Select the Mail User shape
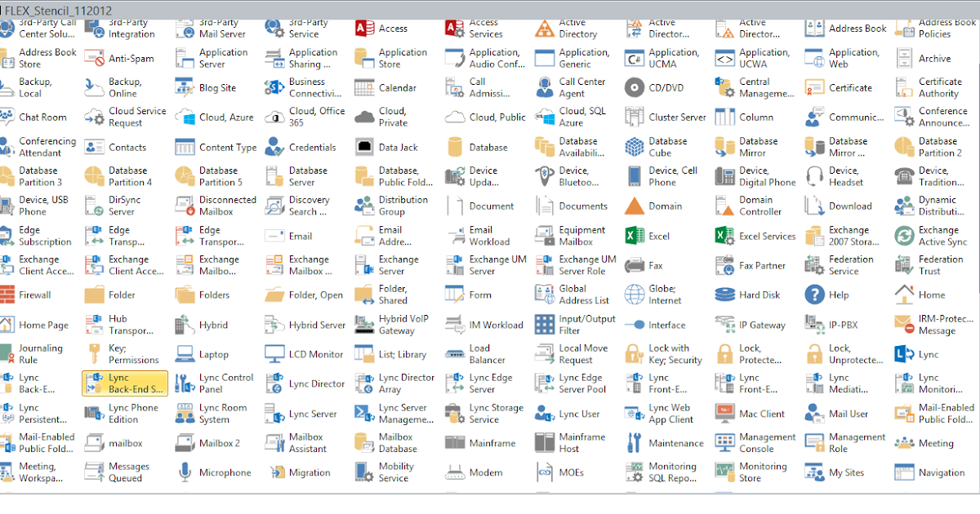 [x=837, y=414]
